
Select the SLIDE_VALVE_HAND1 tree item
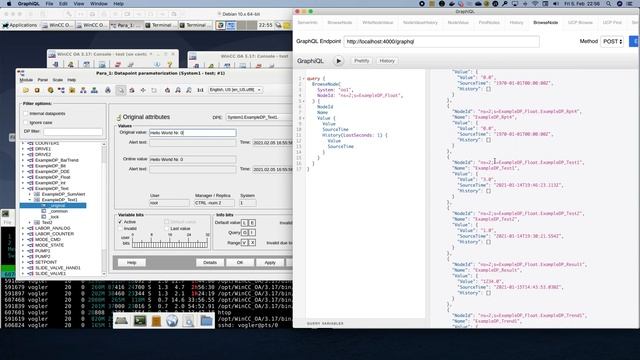pos(58,268)
